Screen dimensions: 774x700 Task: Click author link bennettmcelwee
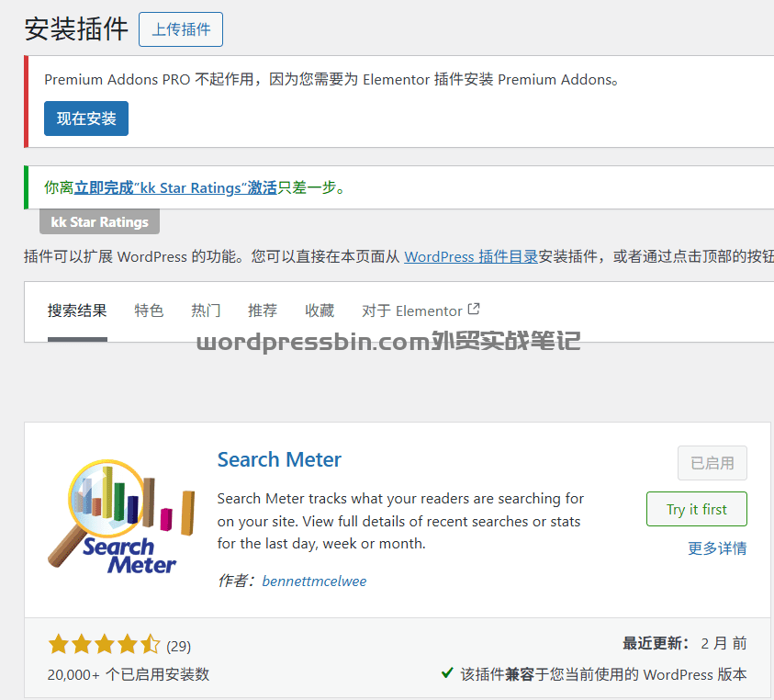tap(314, 581)
